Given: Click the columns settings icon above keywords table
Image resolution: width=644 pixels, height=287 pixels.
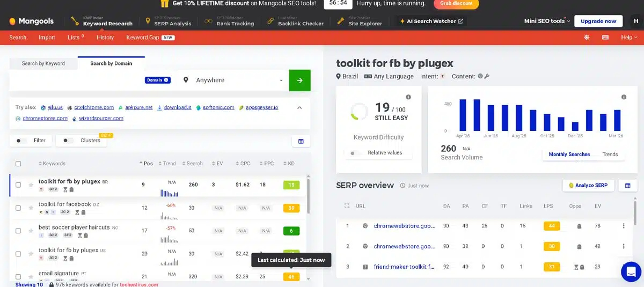Looking at the screenshot, I should (x=301, y=141).
